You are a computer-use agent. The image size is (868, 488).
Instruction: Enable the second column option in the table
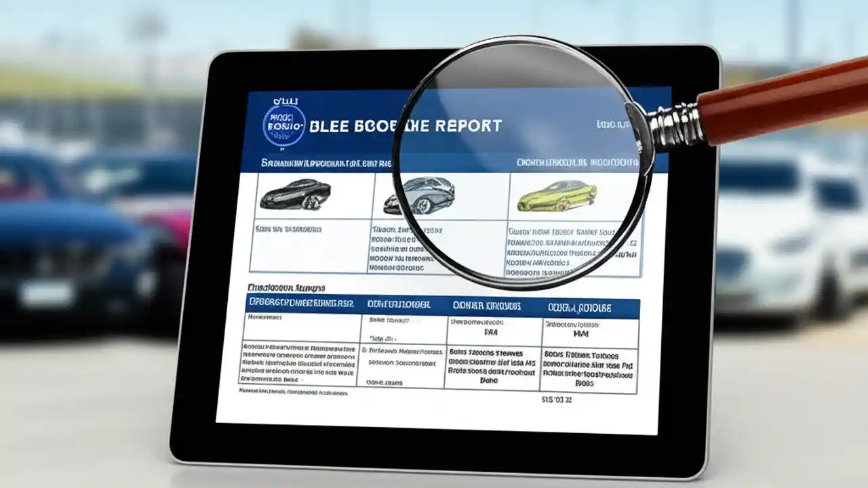coord(400,305)
